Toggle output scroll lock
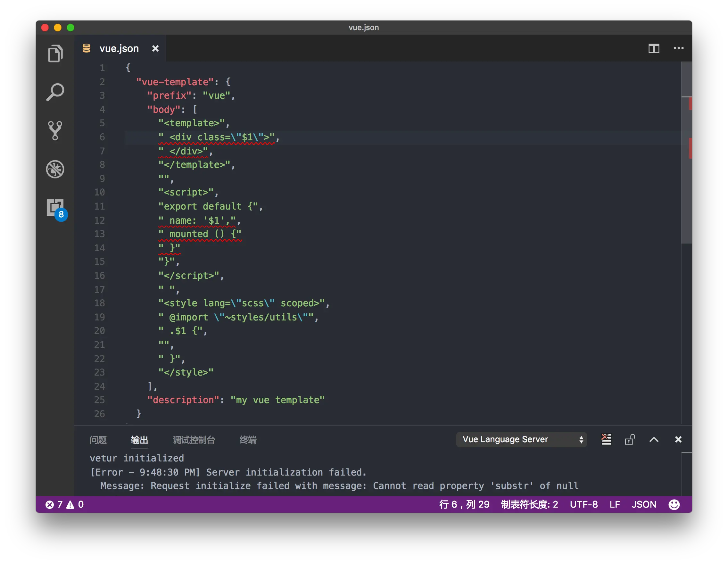The height and width of the screenshot is (564, 728). click(630, 439)
